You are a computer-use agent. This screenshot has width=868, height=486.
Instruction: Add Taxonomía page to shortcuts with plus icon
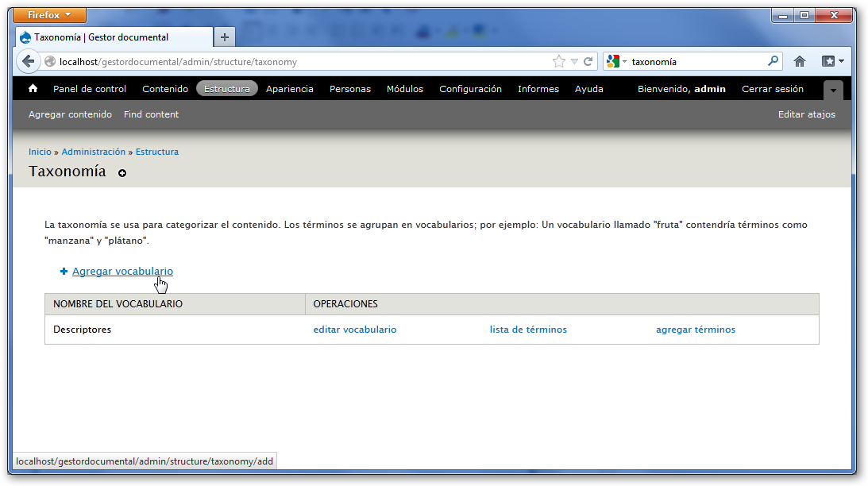point(122,173)
